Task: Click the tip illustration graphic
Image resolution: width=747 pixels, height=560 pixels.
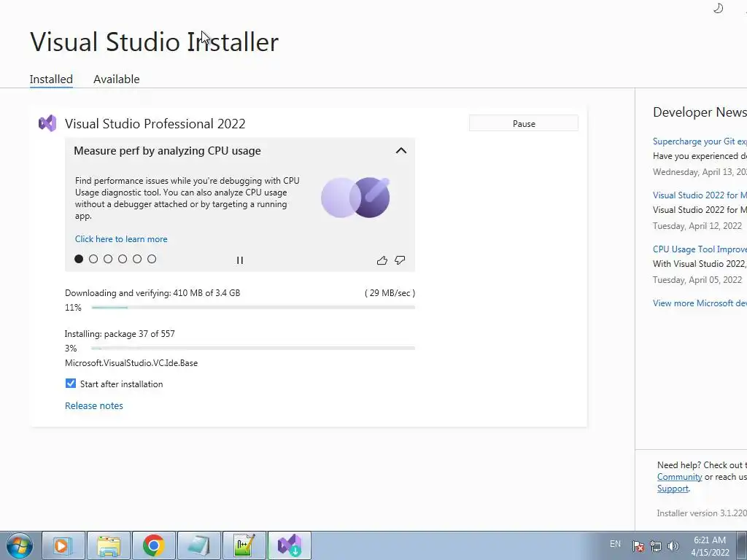Action: pyautogui.click(x=355, y=197)
